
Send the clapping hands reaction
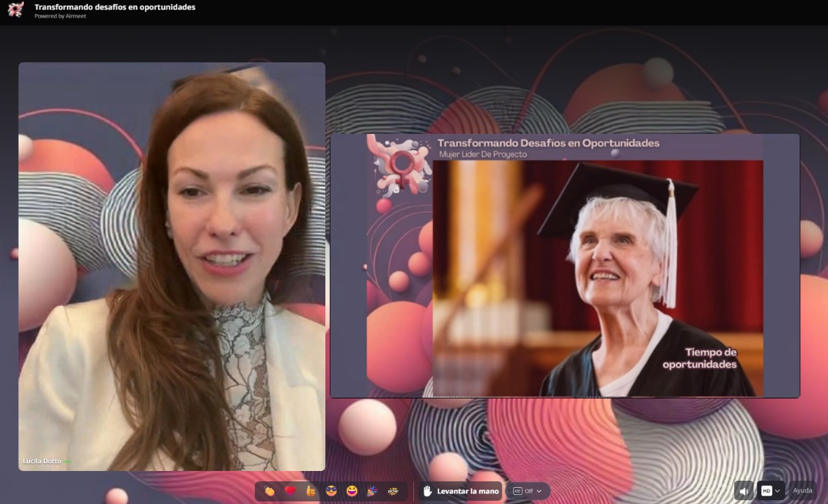269,491
